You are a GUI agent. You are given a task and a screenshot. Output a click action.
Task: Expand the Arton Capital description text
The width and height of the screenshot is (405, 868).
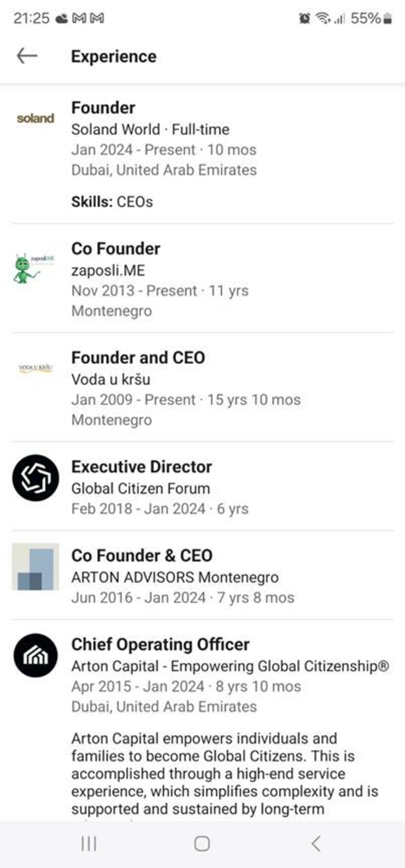(x=225, y=773)
